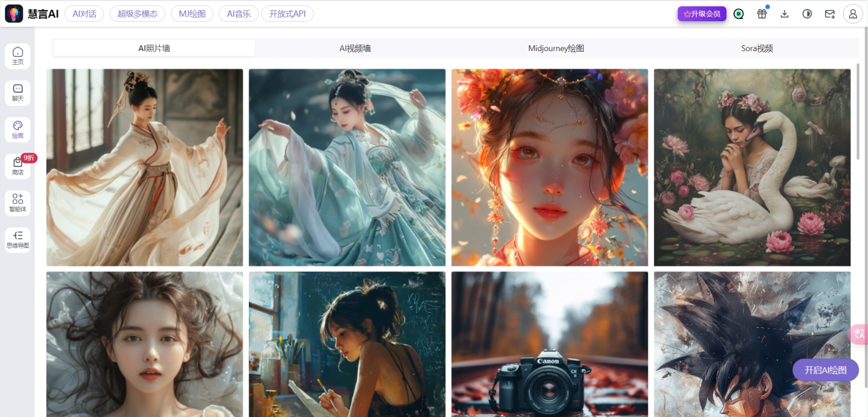Open the user profile avatar icon
The image size is (868, 417).
tap(853, 14)
